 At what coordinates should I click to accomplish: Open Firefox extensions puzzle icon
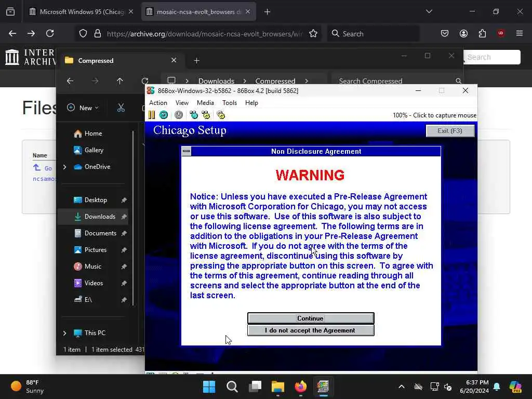tap(482, 33)
